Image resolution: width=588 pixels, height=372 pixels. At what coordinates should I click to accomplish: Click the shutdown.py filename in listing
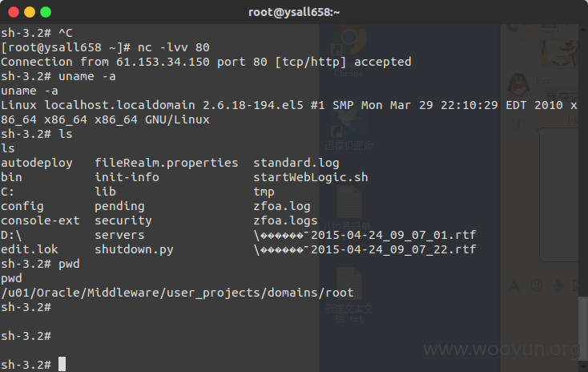pyautogui.click(x=134, y=249)
